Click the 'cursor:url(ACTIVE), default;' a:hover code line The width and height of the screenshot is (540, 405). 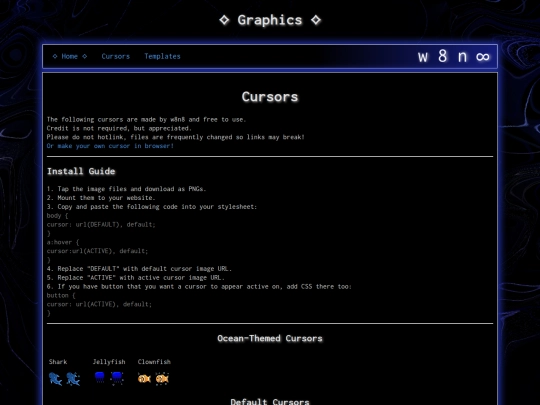click(97, 251)
